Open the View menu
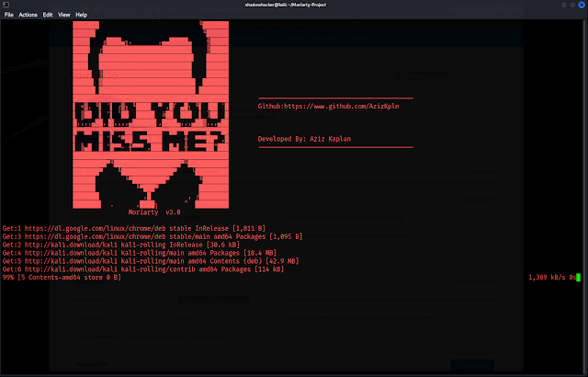Viewport: 588px width, 377px height. (64, 15)
